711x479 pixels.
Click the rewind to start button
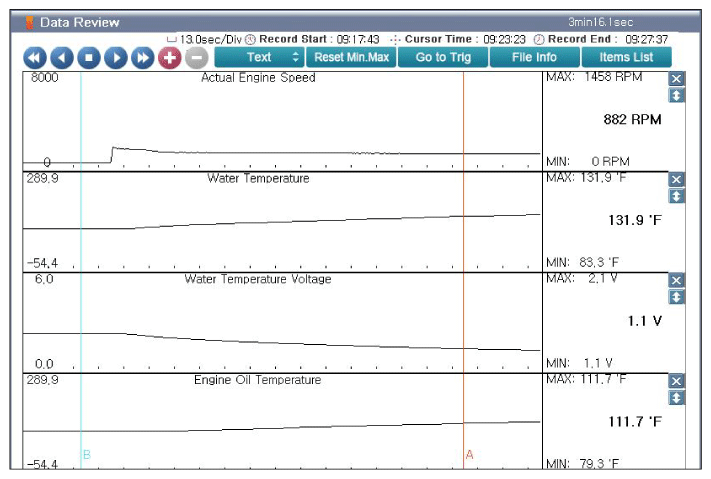[34, 58]
